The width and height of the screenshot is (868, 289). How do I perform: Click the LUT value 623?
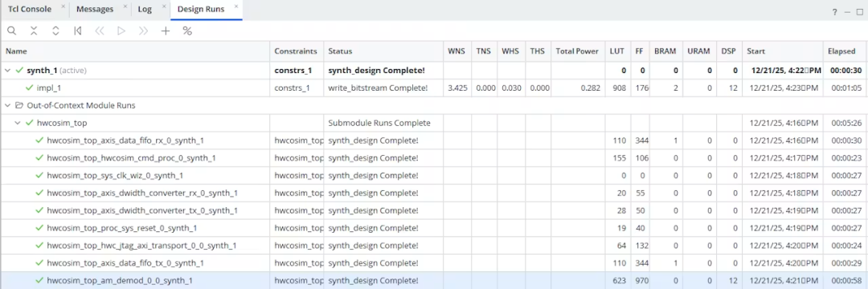pyautogui.click(x=618, y=280)
